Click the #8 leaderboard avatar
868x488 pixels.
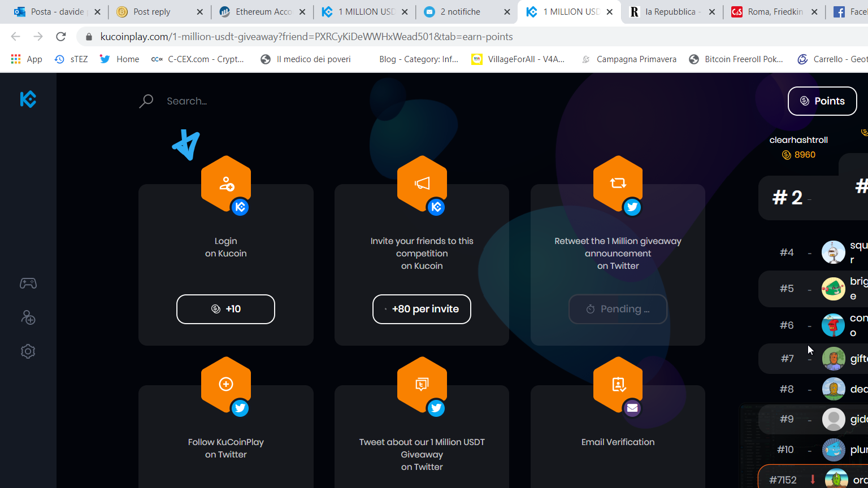tap(834, 389)
